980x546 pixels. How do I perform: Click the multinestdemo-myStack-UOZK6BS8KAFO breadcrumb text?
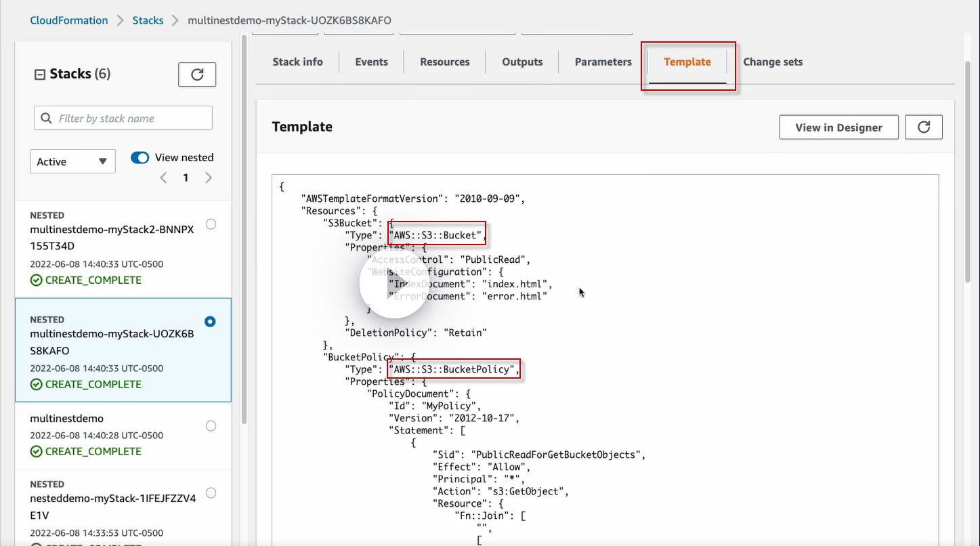point(289,20)
